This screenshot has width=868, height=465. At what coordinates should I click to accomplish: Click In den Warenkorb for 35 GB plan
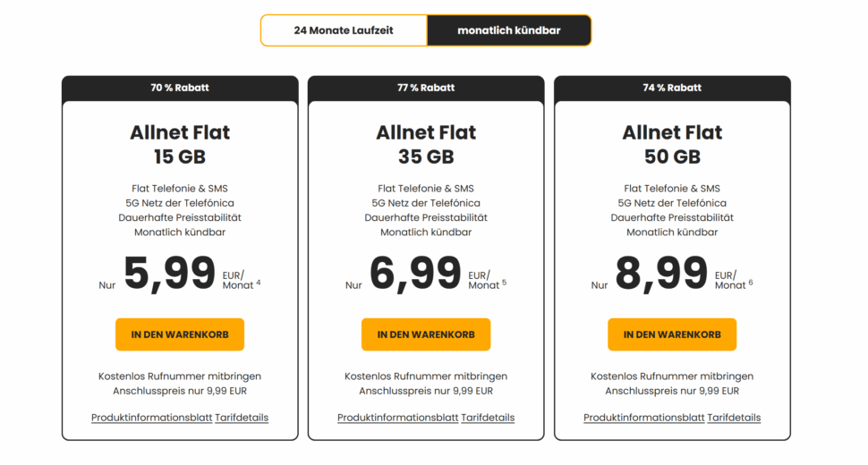pos(426,334)
